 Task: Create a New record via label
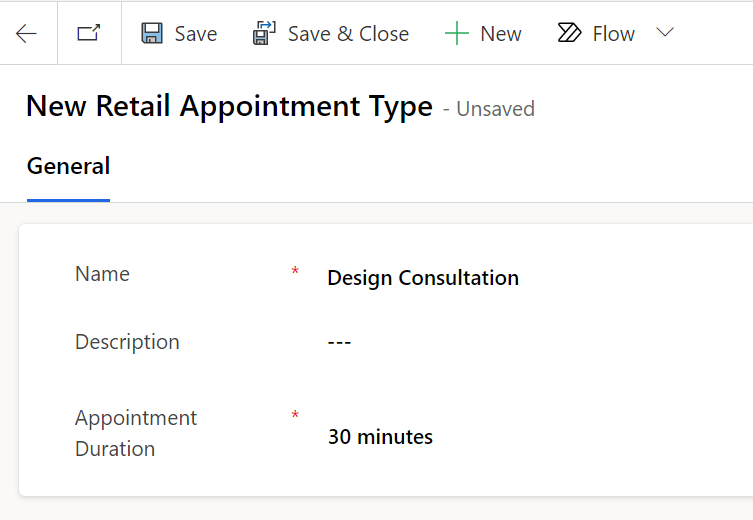(501, 34)
